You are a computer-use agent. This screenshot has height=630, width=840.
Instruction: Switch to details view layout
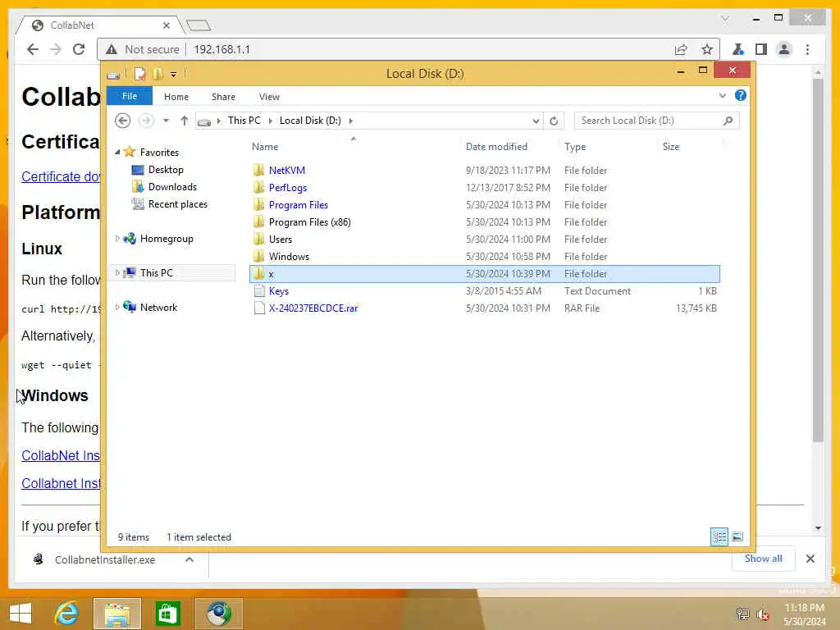pyautogui.click(x=719, y=536)
